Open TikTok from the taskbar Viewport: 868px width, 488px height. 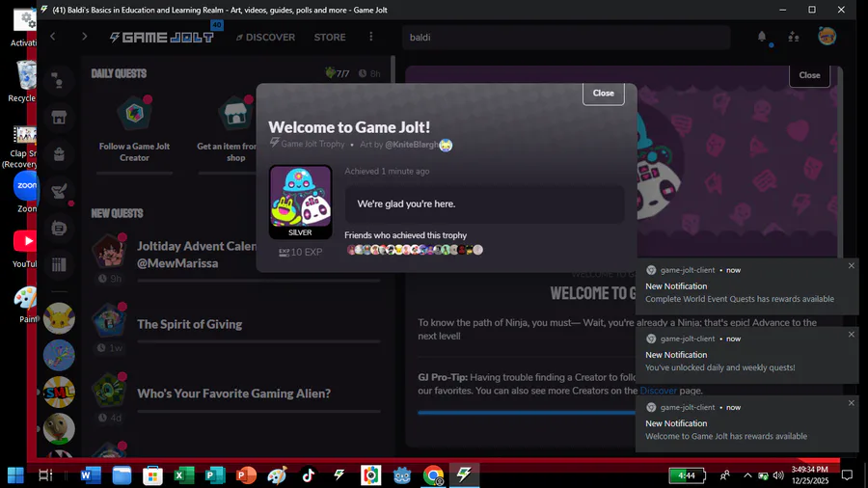pos(309,474)
